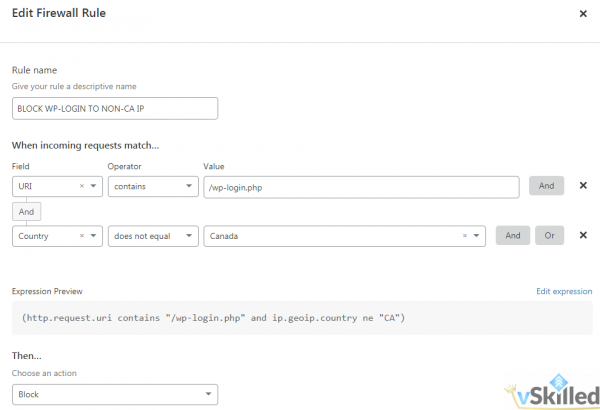Click the Expression Preview code box
600x410 pixels.
(x=302, y=318)
